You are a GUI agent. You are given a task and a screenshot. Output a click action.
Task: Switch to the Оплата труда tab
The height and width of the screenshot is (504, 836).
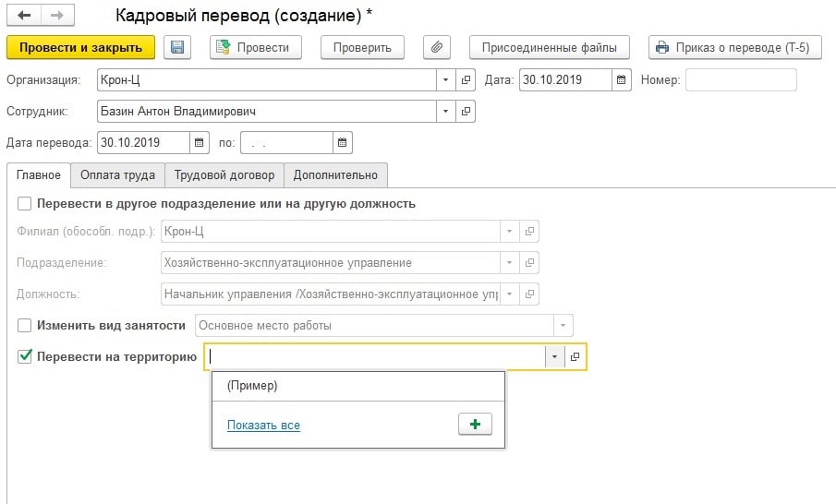[117, 174]
